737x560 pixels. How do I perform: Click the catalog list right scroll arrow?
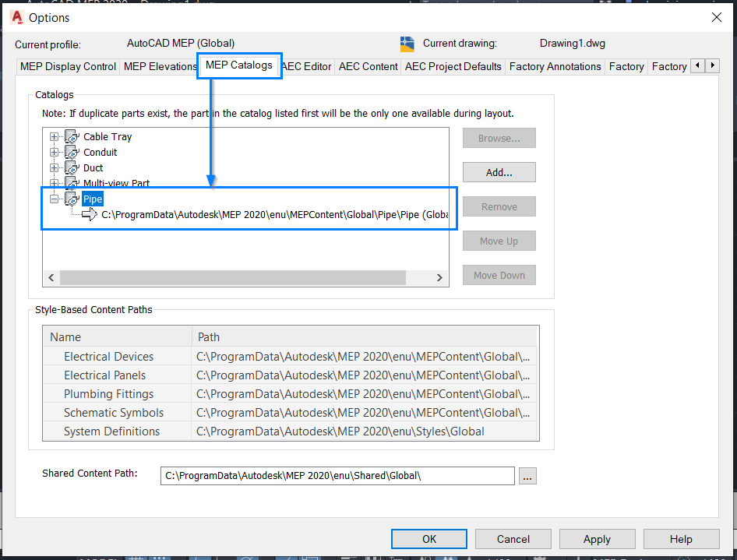439,277
